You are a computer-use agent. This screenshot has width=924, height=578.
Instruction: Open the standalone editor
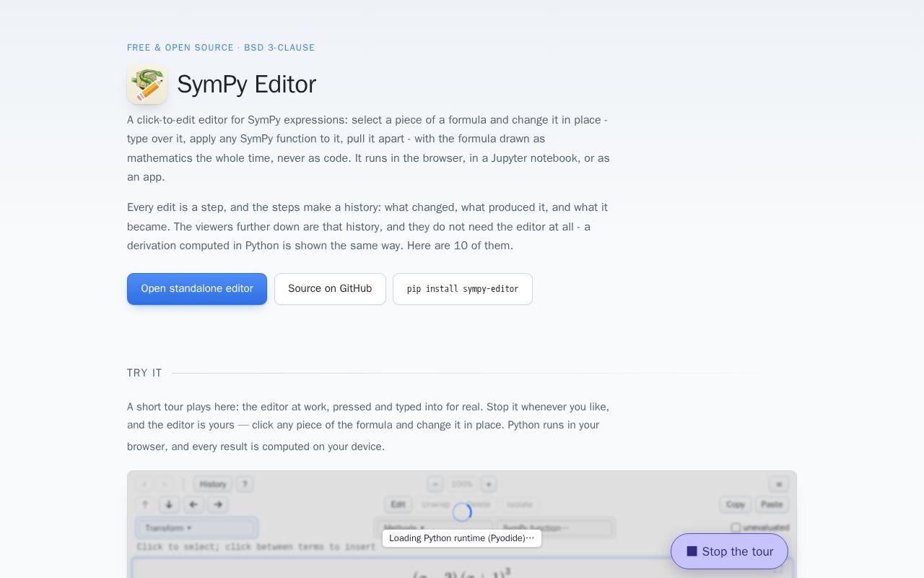point(197,289)
